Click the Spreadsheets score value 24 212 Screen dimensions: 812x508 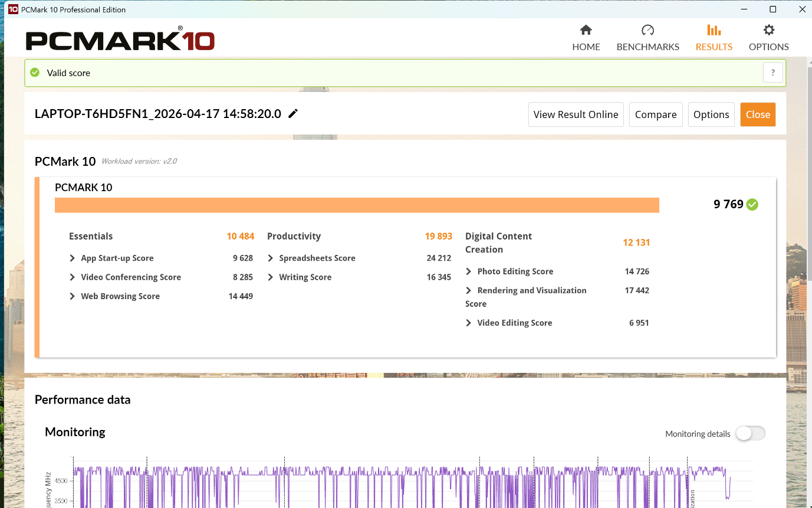[439, 258]
